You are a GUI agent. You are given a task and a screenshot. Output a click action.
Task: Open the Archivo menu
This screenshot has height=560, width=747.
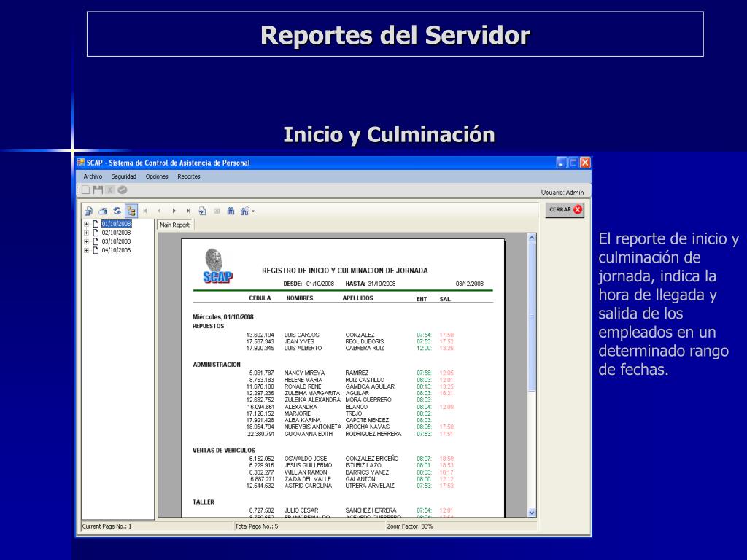(x=93, y=176)
